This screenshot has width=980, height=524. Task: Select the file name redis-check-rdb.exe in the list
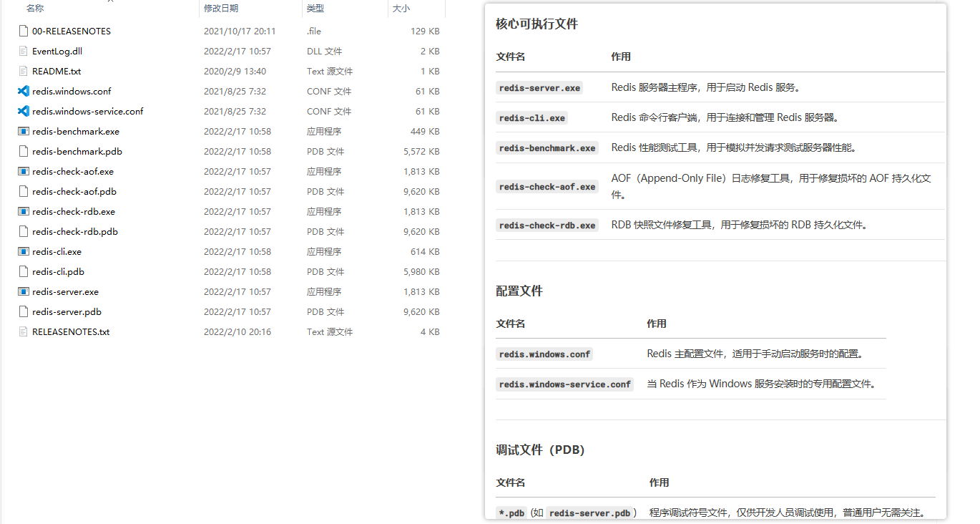point(74,211)
